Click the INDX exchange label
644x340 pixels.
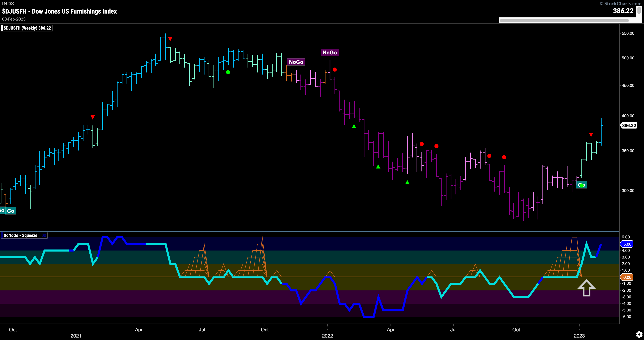tap(8, 3)
